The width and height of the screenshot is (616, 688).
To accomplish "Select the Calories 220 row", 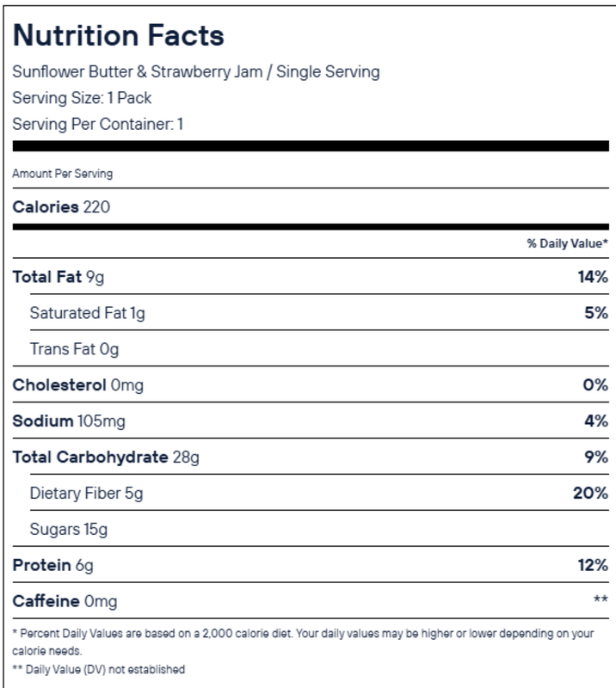I will point(61,207).
